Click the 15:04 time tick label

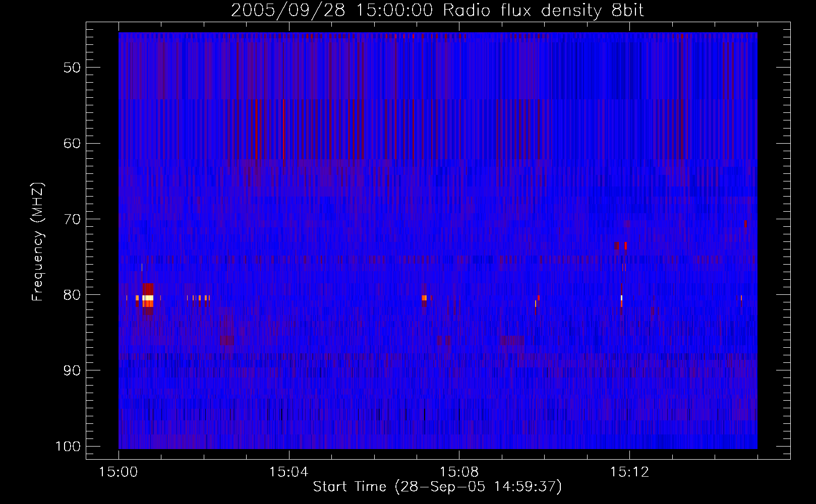coord(288,472)
